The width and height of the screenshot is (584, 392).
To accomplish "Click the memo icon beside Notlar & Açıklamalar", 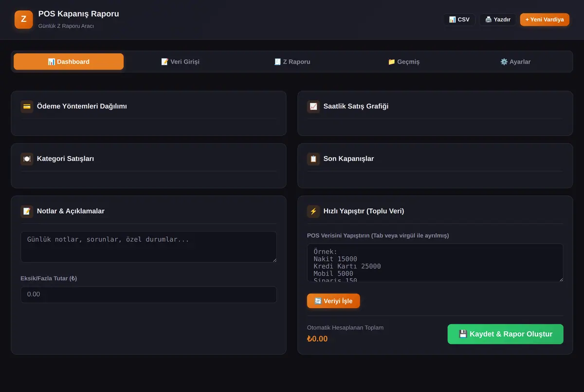I will (x=27, y=212).
